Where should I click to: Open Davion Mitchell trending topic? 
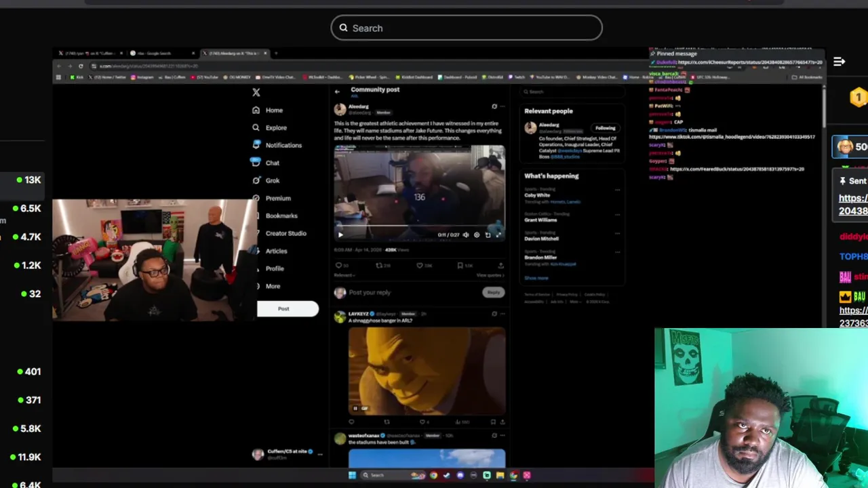pos(541,239)
